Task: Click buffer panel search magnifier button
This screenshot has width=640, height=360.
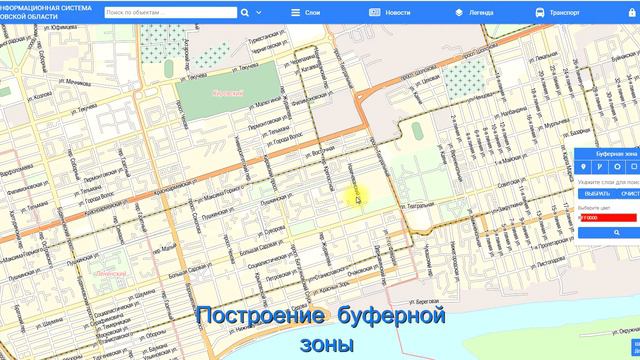Action: (616, 233)
